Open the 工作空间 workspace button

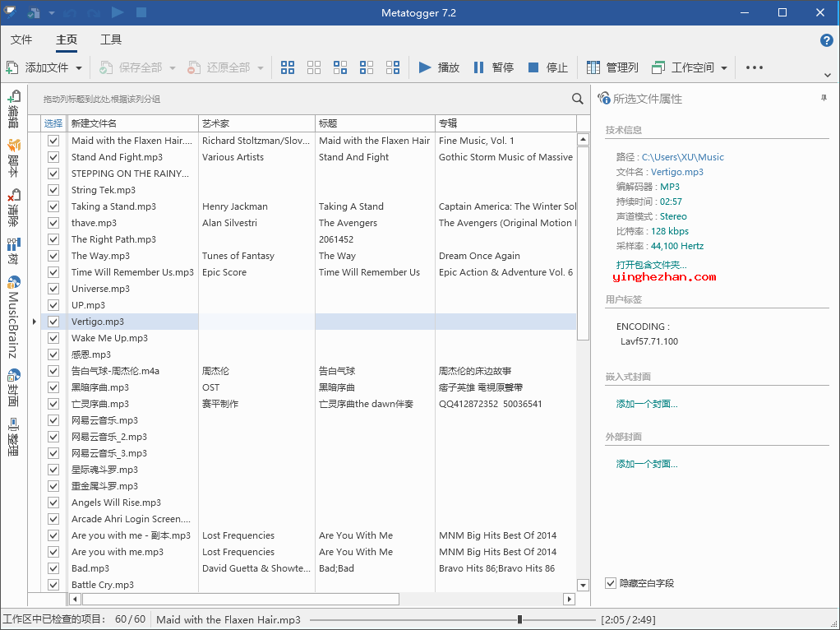[683, 67]
